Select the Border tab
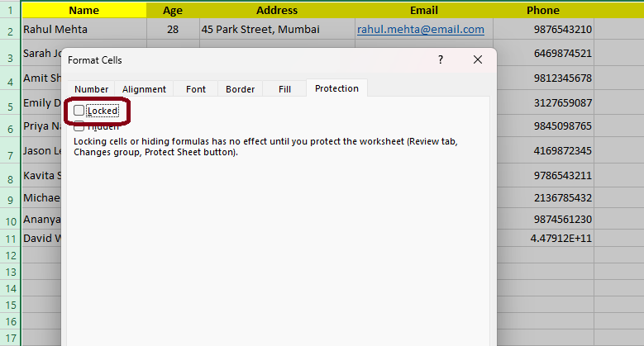 point(240,89)
